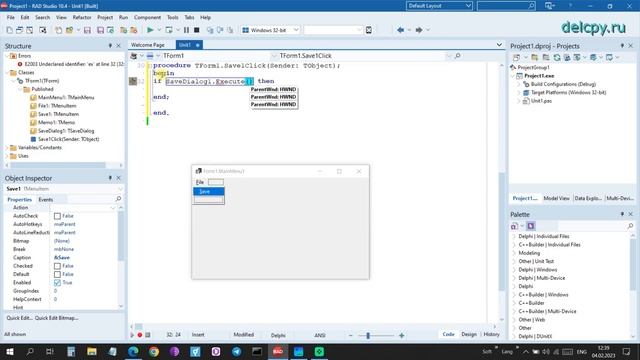Image resolution: width=640 pixels, height=360 pixels.
Task: Click search magnifier in Object Inspector
Action: 118,199
